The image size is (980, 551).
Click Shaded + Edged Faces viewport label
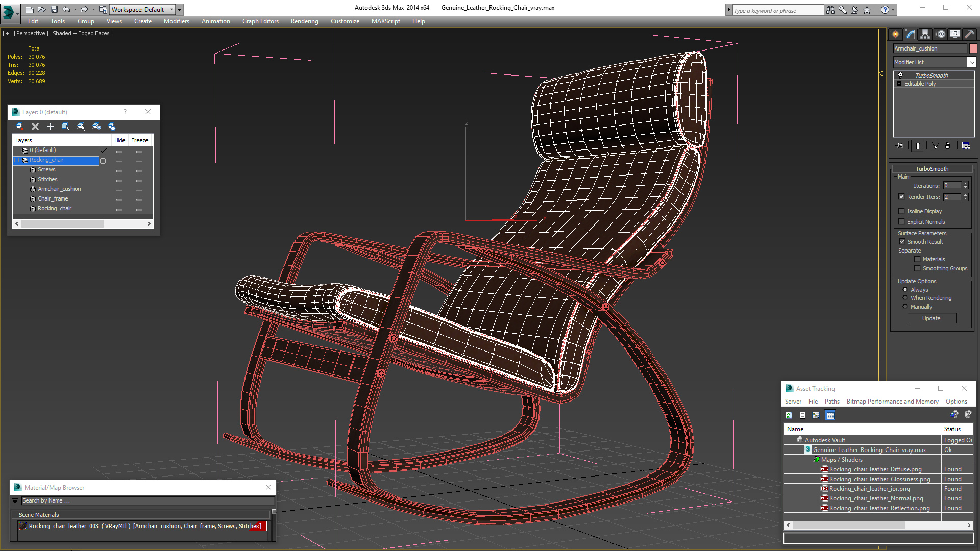click(82, 33)
